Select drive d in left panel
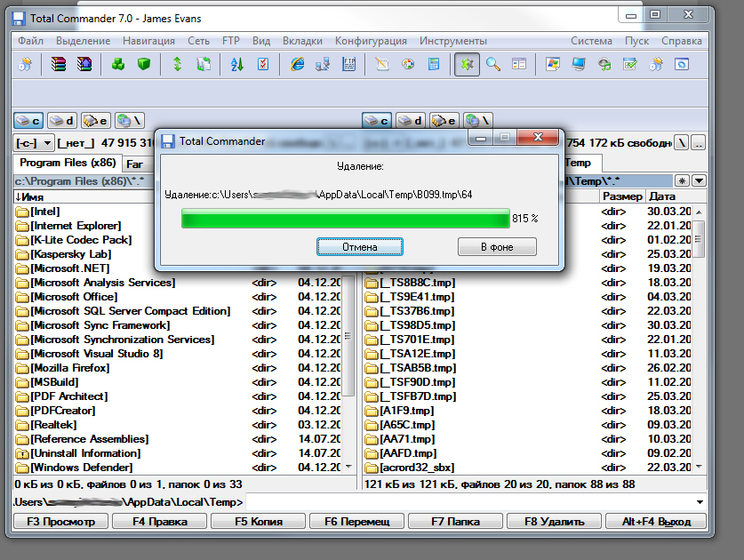This screenshot has width=744, height=560. tap(62, 120)
